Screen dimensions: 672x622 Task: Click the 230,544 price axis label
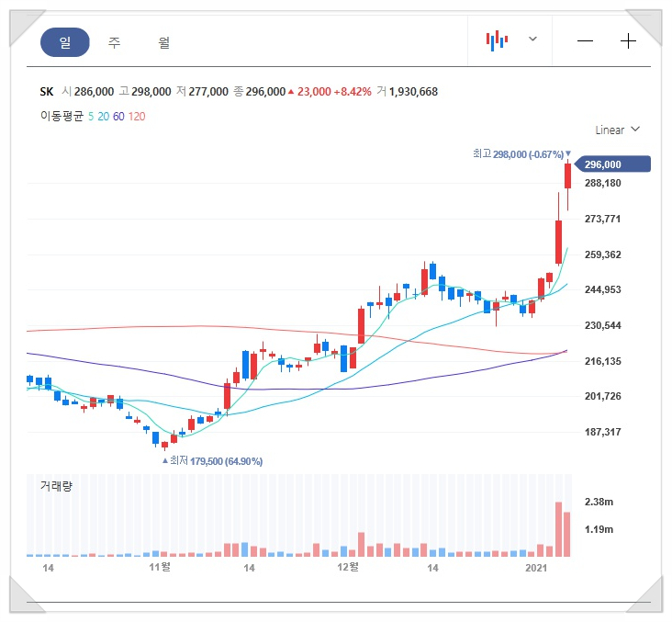602,325
